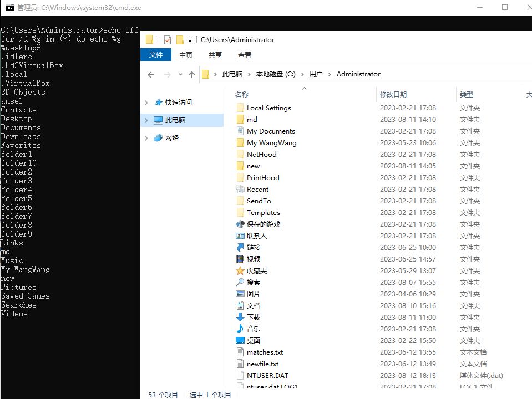Select 保存的游戏 folder icon
Screen dimensions: 532x399
tap(240, 224)
